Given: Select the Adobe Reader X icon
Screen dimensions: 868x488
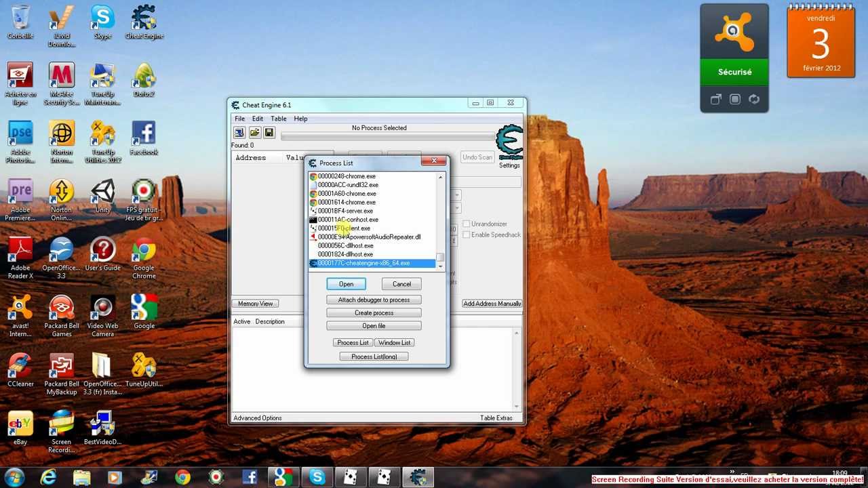Looking at the screenshot, I should click(20, 258).
